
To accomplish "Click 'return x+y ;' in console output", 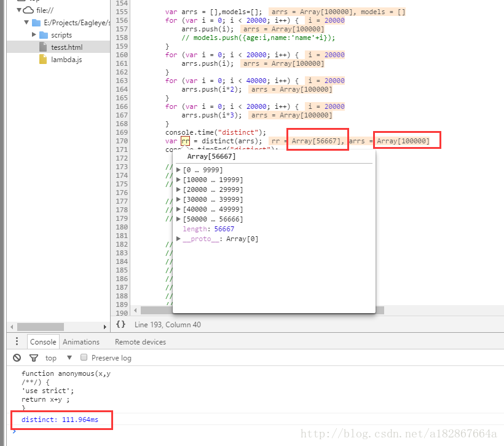I will pyautogui.click(x=45, y=399).
